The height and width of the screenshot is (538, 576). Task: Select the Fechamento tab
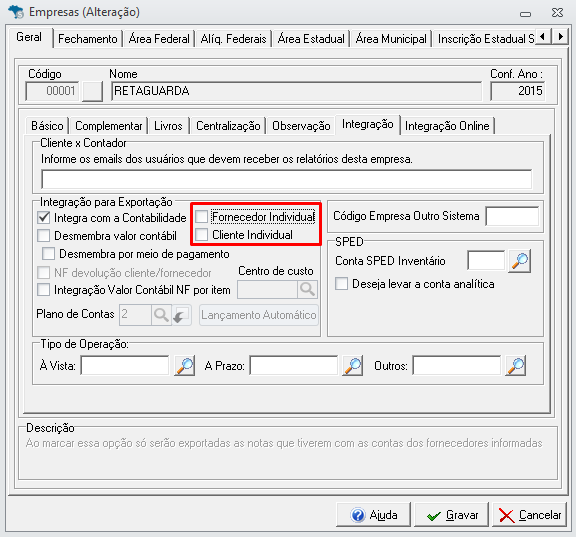[88, 39]
